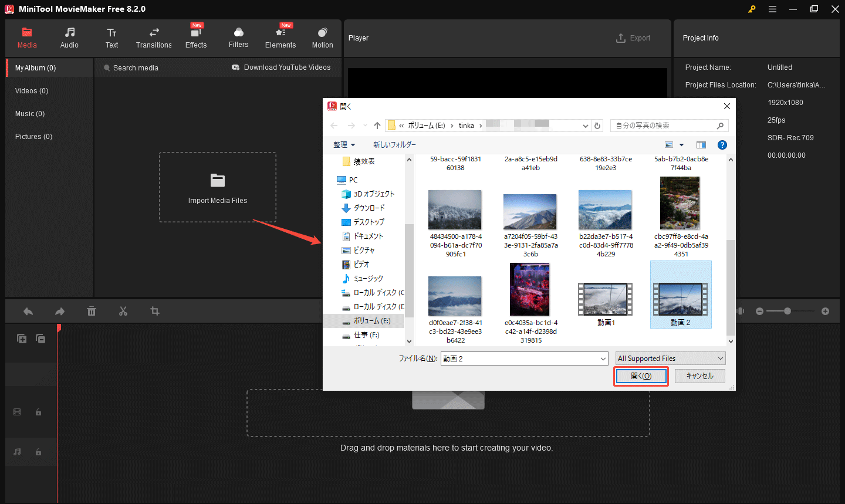Open the Filters tab
The image size is (845, 504).
tap(238, 38)
